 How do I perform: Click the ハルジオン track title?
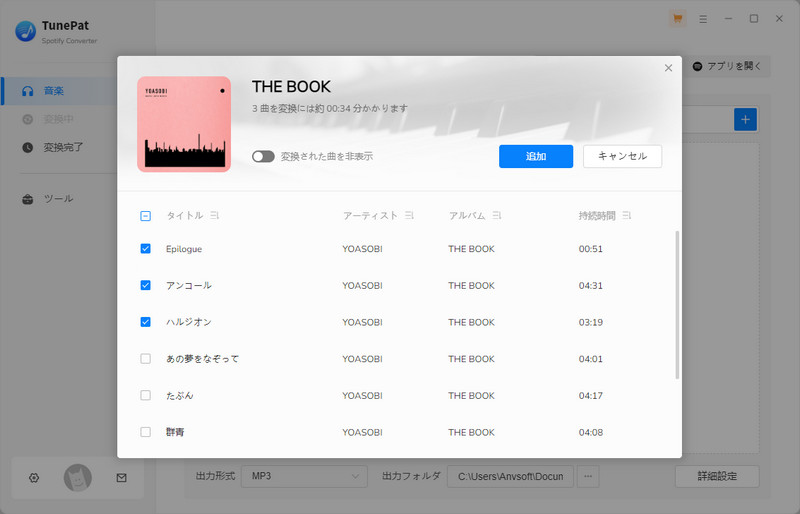pyautogui.click(x=188, y=322)
